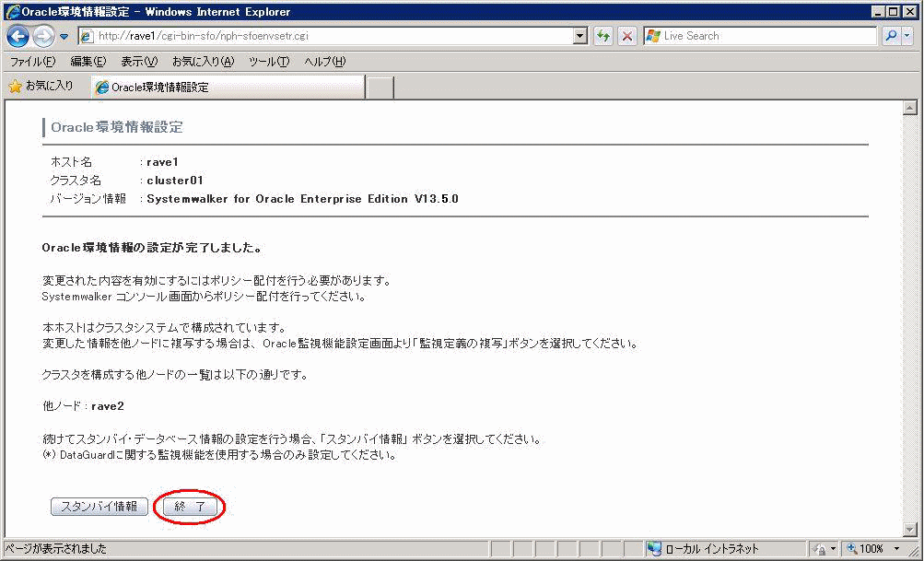Click the Internet Explorer title bar icon

tap(12, 11)
